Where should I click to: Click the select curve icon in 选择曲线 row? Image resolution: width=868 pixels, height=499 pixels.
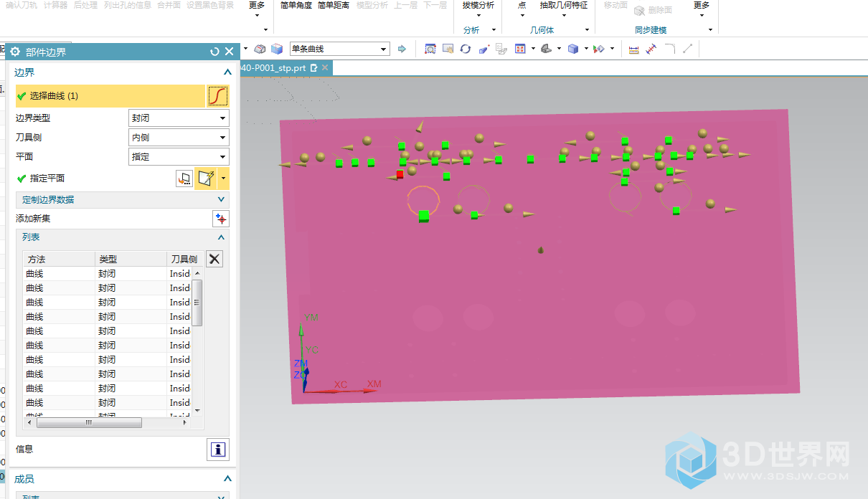217,95
